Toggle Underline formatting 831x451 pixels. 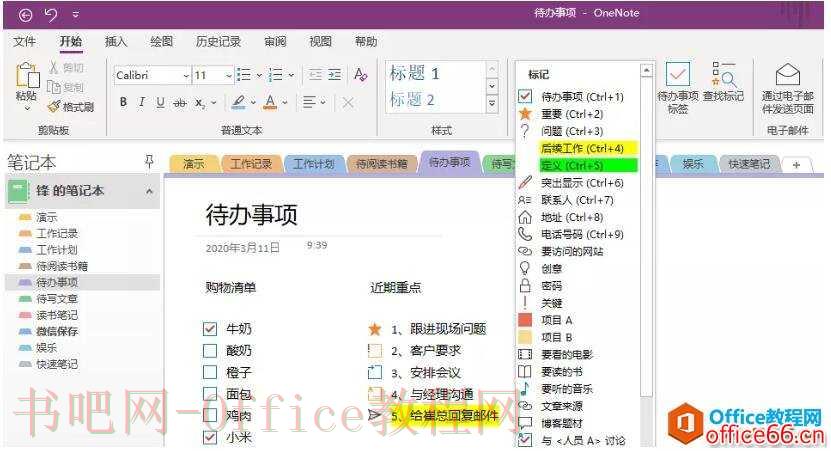[161, 102]
